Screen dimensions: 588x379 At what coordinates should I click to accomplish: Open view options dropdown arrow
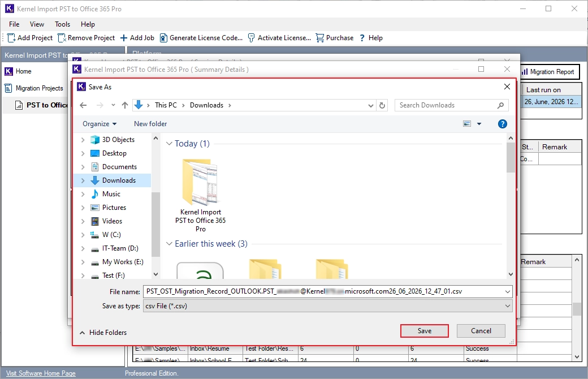tap(479, 124)
